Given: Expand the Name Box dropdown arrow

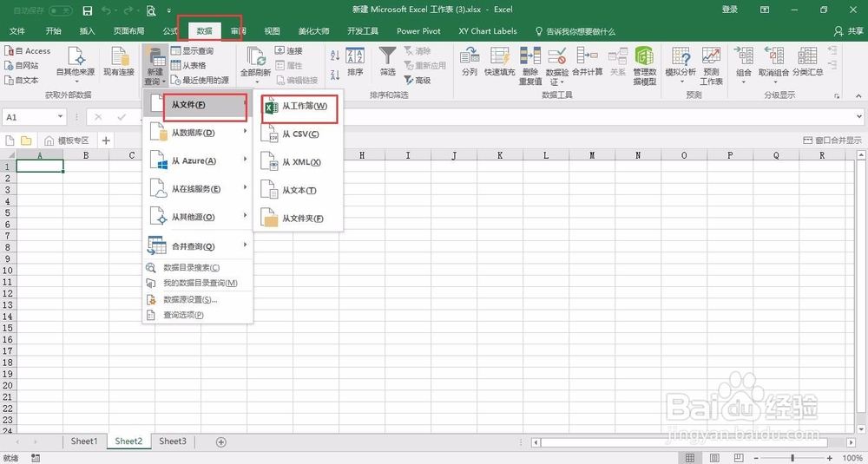Looking at the screenshot, I should click(61, 117).
